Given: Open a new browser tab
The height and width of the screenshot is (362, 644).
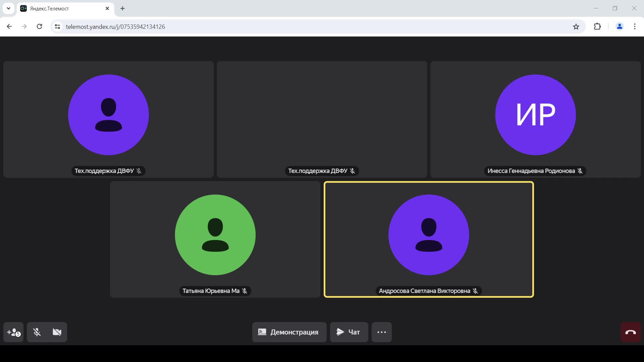Looking at the screenshot, I should click(122, 8).
